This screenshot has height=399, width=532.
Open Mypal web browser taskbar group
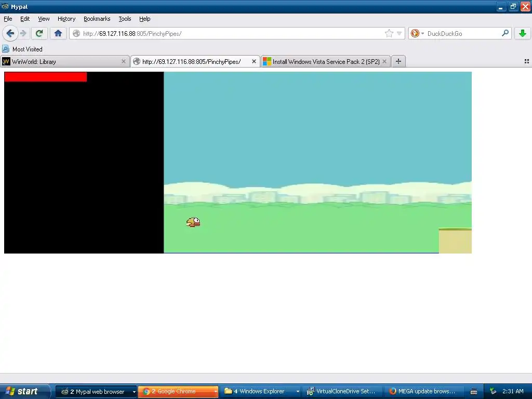pos(96,392)
